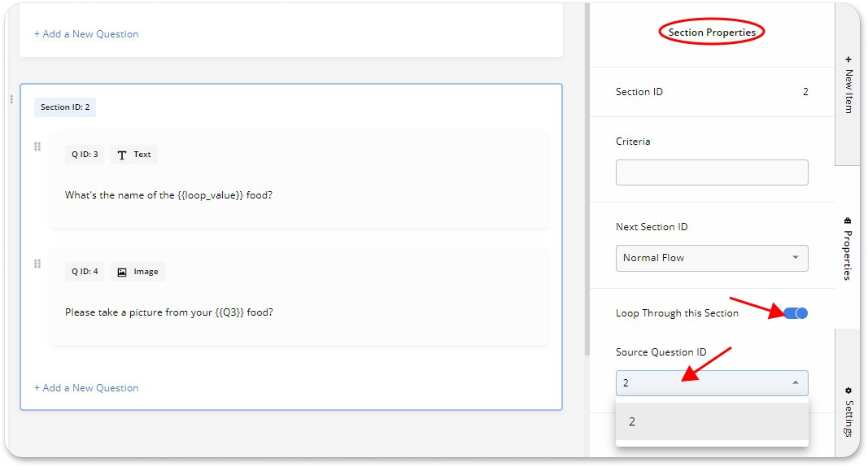Click the Image type icon on question 4
The width and height of the screenshot is (868, 467).
(x=122, y=272)
